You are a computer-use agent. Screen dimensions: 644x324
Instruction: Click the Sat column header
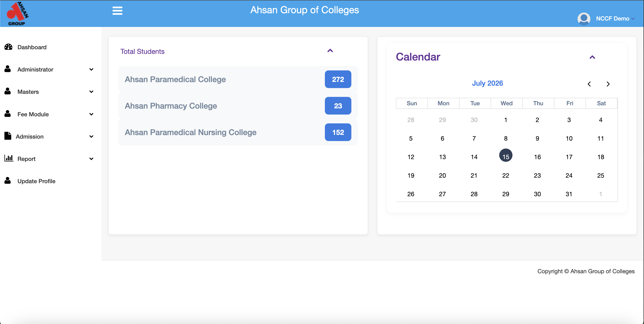[601, 103]
